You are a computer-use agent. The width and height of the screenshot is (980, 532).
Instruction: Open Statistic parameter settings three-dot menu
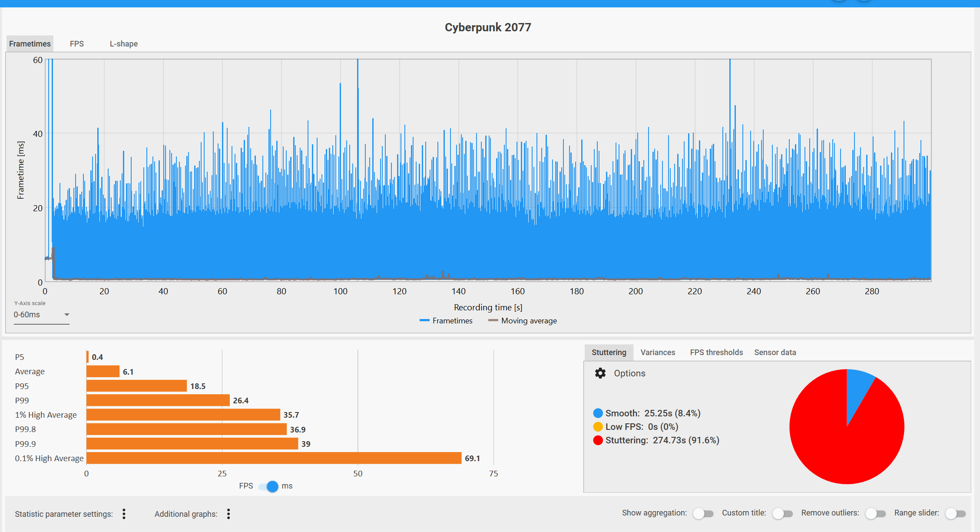124,514
